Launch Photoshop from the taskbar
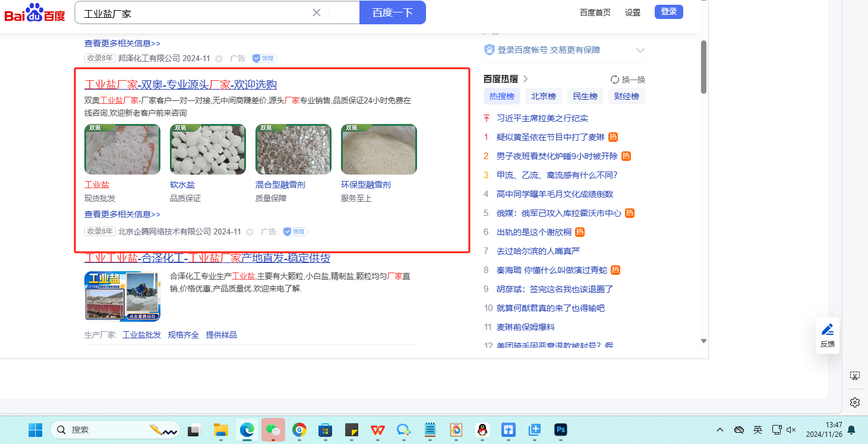This screenshot has width=868, height=444. tap(560, 430)
